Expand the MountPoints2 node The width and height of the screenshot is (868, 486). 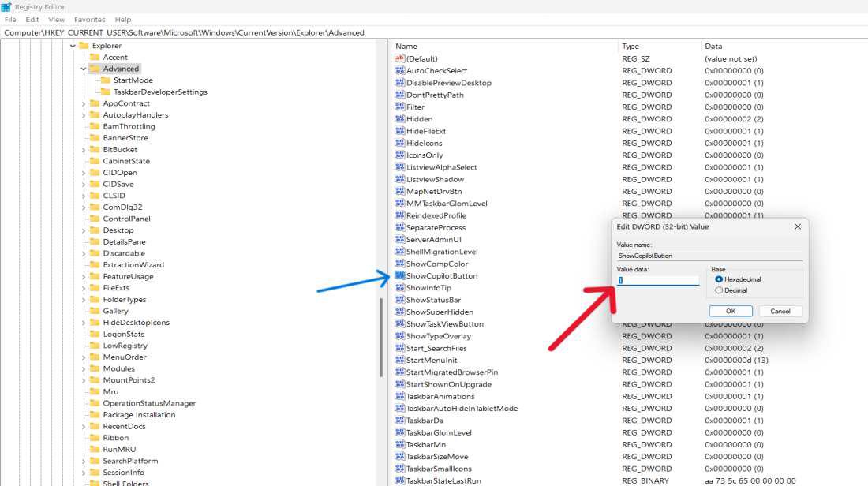pyautogui.click(x=84, y=381)
